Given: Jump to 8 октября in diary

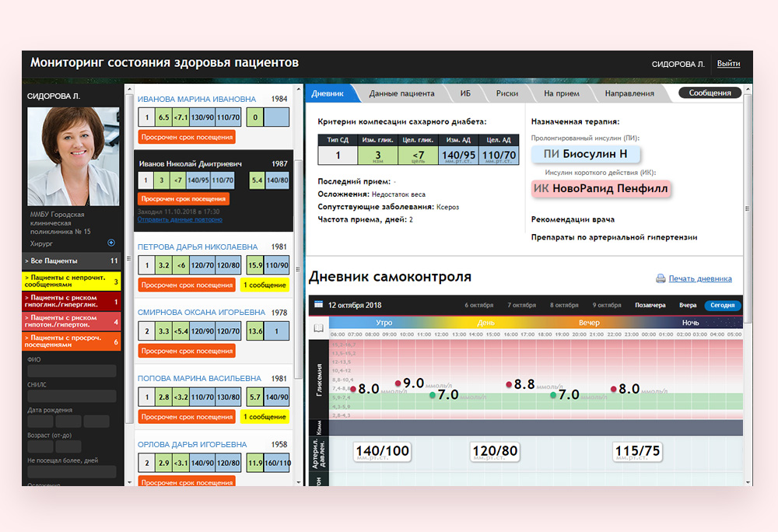Looking at the screenshot, I should (x=564, y=306).
